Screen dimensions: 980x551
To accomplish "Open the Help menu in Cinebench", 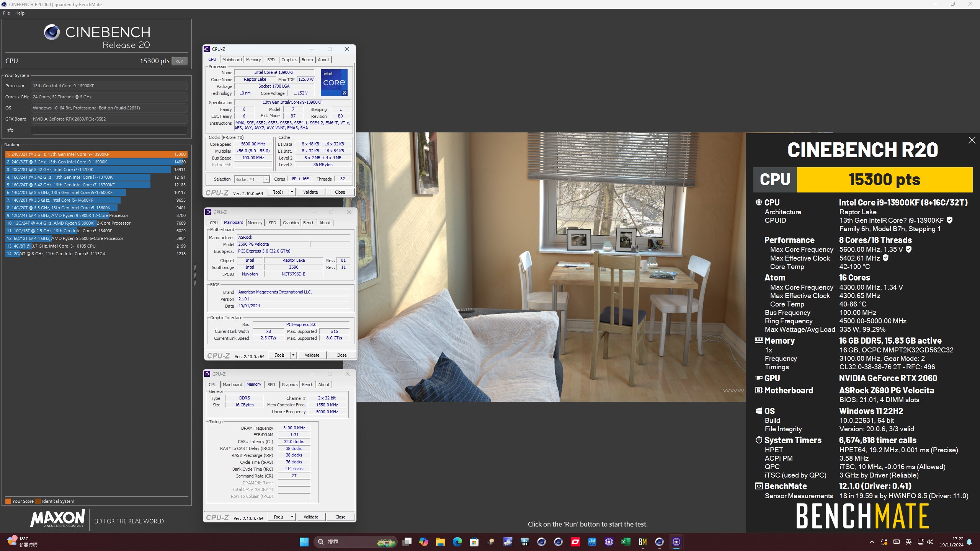I will [x=20, y=13].
